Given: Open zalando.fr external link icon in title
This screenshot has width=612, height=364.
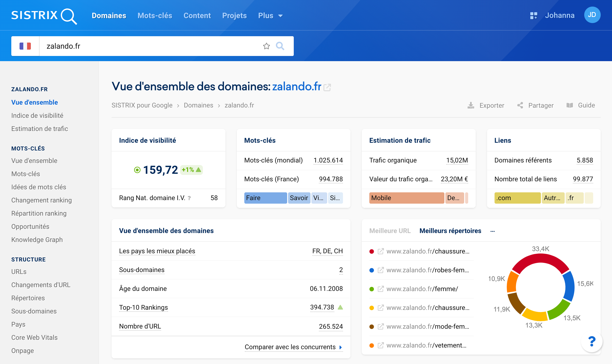Looking at the screenshot, I should 327,87.
